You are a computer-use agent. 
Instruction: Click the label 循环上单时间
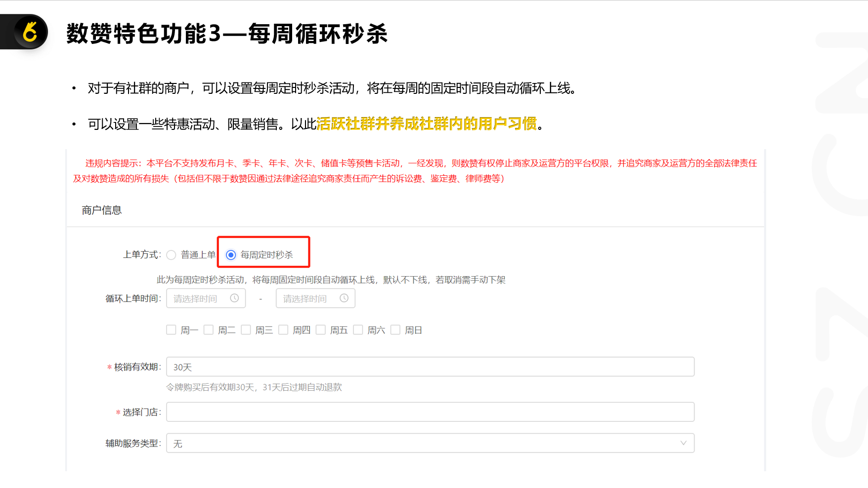point(133,298)
